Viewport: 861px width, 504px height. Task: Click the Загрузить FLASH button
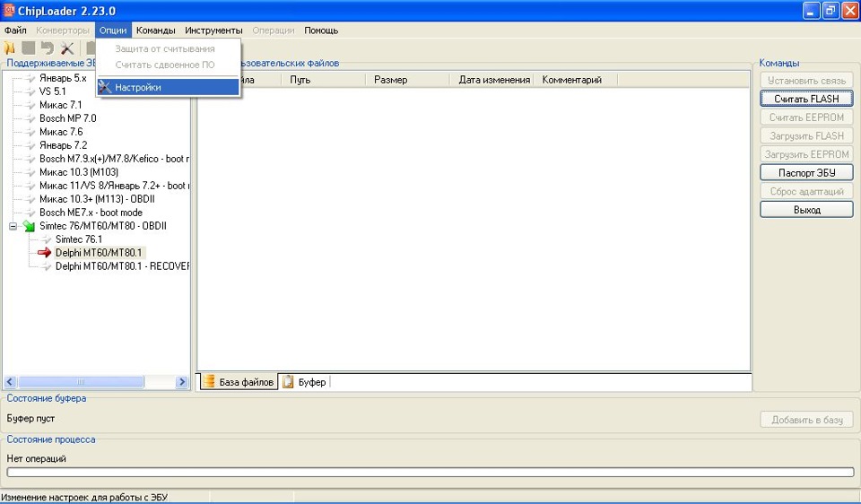point(806,135)
